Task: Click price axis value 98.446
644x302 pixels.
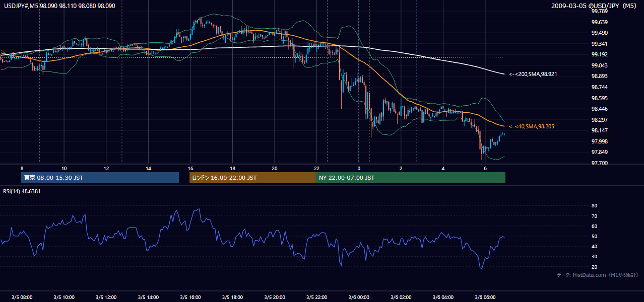Action: point(600,109)
